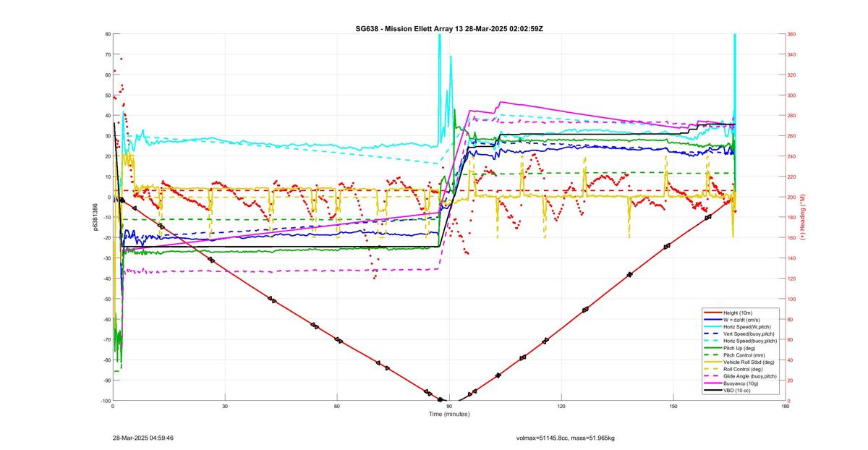Screen dimensions: 868x450
Task: Click the 'Roll Control (deg)' legend entry
Action: point(744,369)
